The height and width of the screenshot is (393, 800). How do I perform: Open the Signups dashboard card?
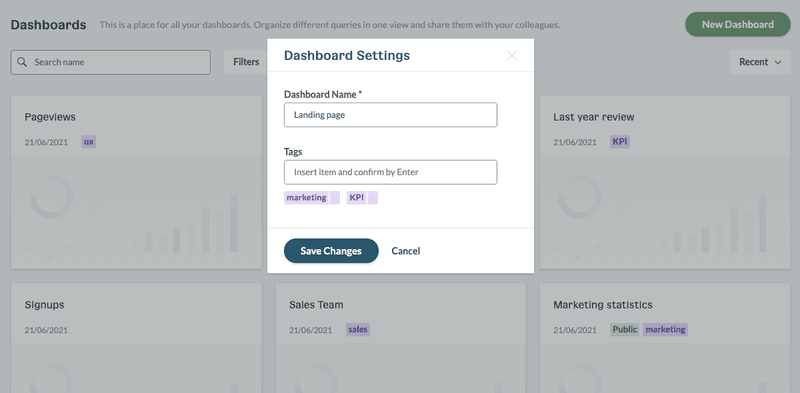(x=136, y=338)
